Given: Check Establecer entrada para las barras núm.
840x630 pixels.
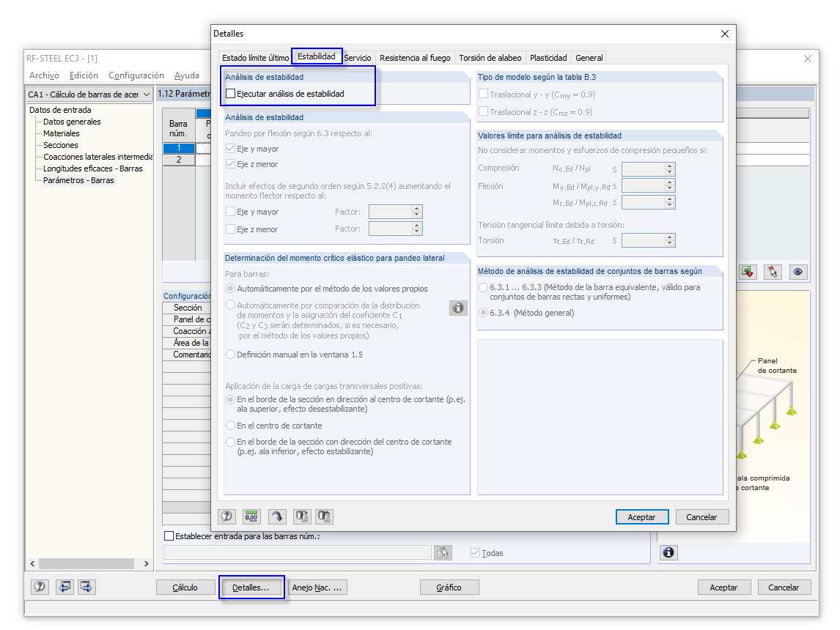Looking at the screenshot, I should pos(169,535).
